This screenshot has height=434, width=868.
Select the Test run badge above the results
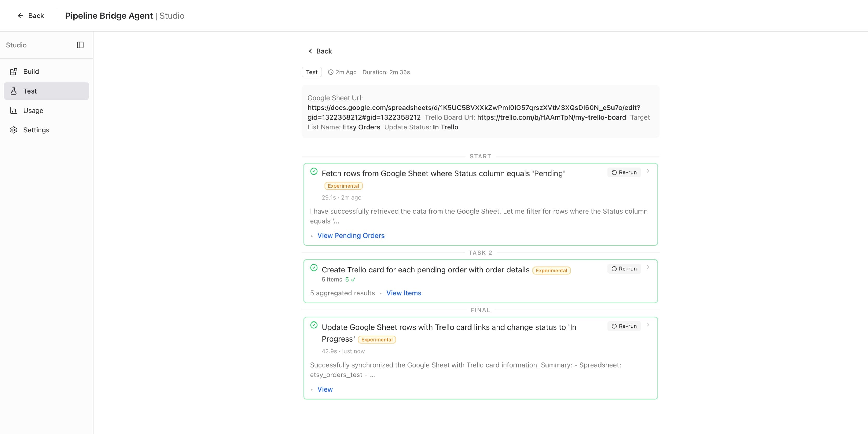[311, 72]
